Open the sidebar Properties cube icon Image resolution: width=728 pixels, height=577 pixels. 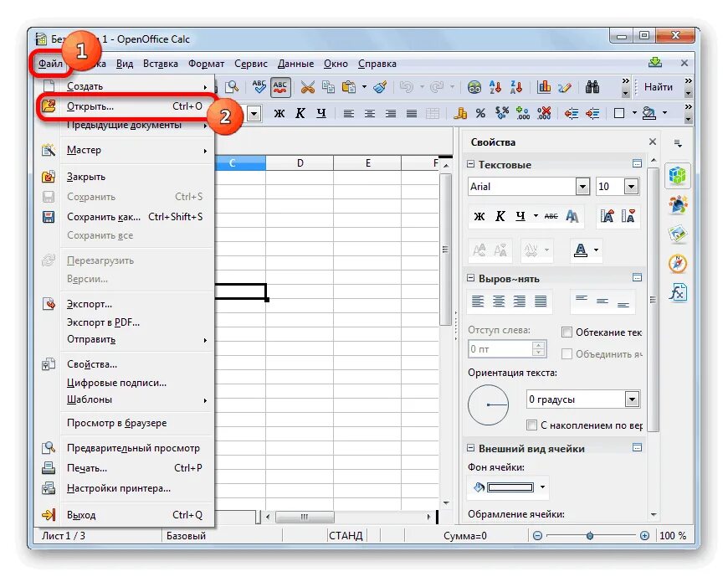[x=678, y=175]
